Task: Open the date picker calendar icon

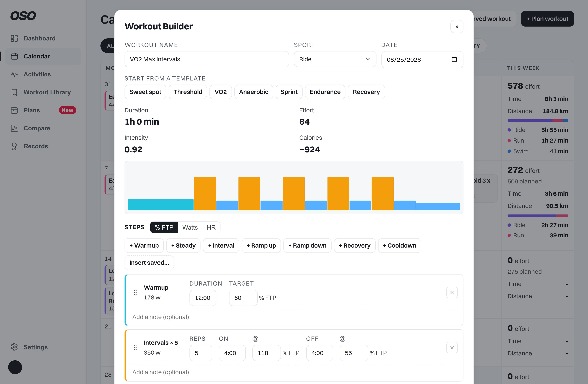Action: [454, 59]
